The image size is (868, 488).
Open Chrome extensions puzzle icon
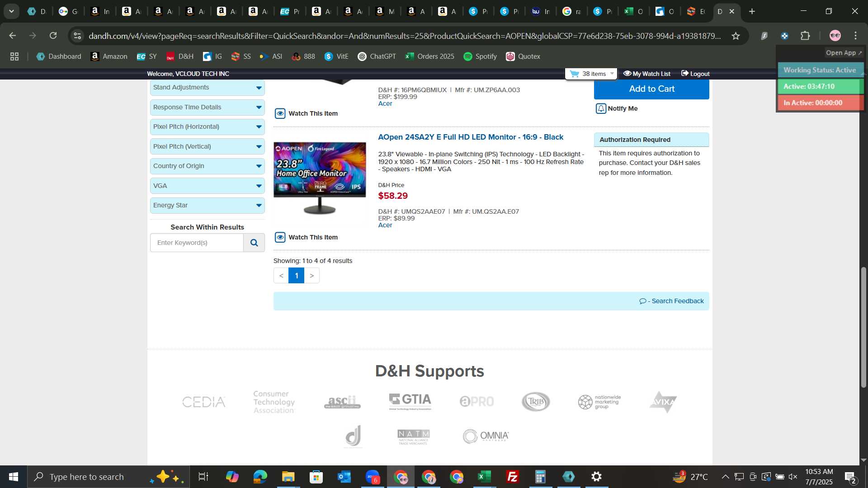pos(805,36)
